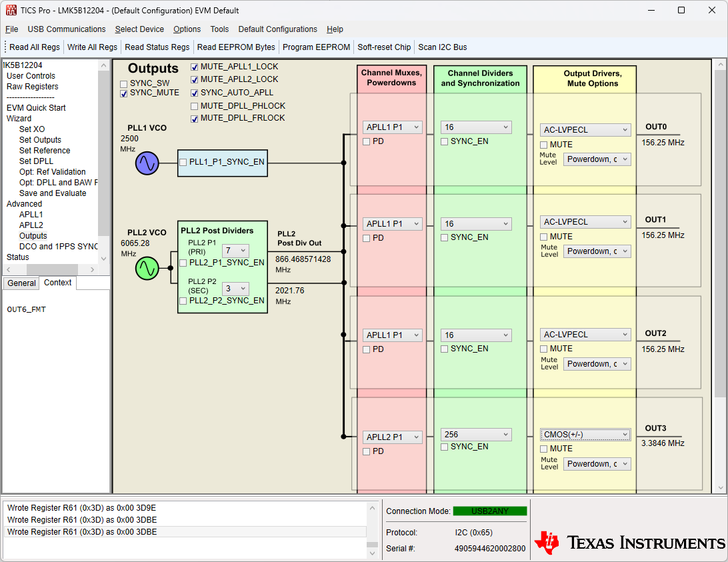Select User Controls in navigation tree
Viewport: 728px width, 562px height.
[x=31, y=76]
